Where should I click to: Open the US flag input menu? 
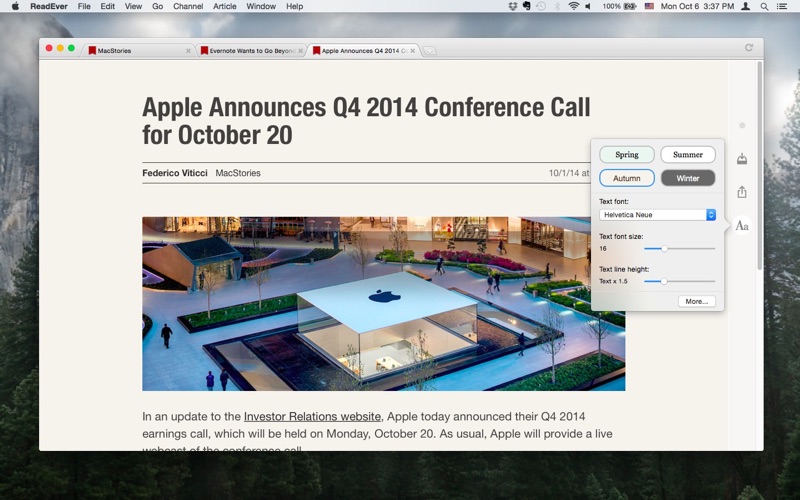(649, 6)
